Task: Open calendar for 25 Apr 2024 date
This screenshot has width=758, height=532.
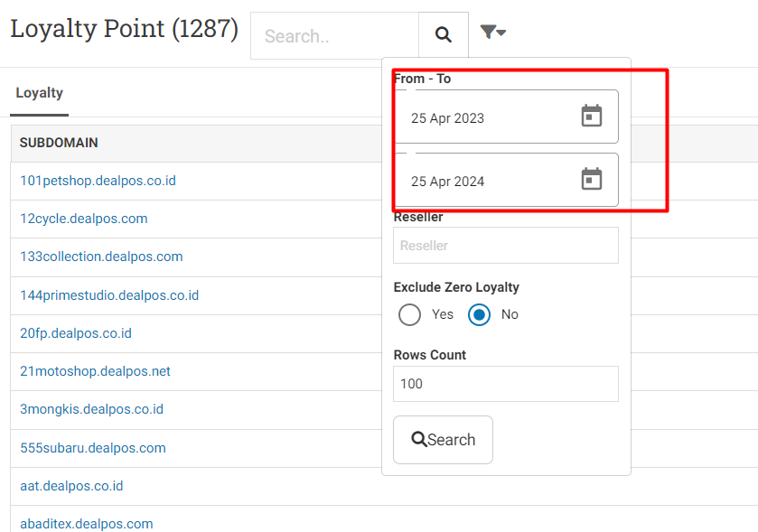Action: (x=591, y=179)
